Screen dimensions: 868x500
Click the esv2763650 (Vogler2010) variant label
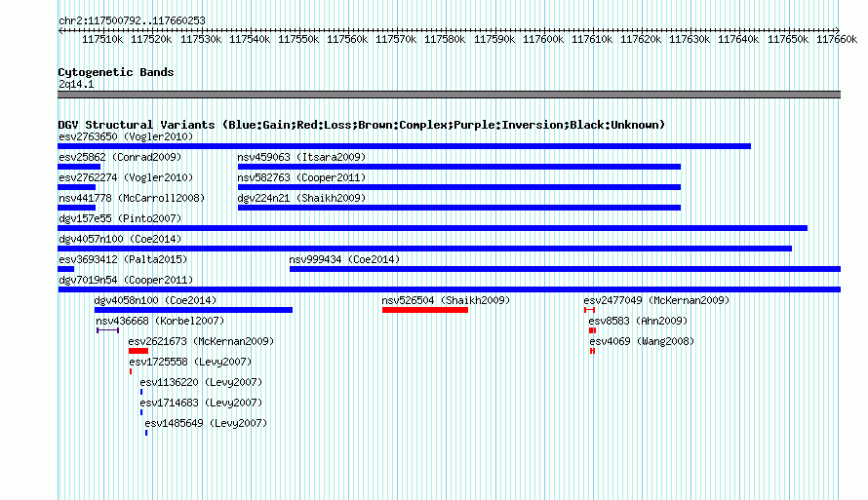[126, 136]
